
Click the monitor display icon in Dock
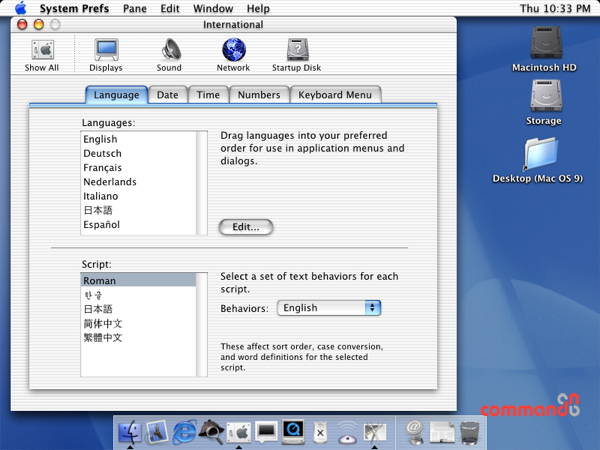coord(266,432)
